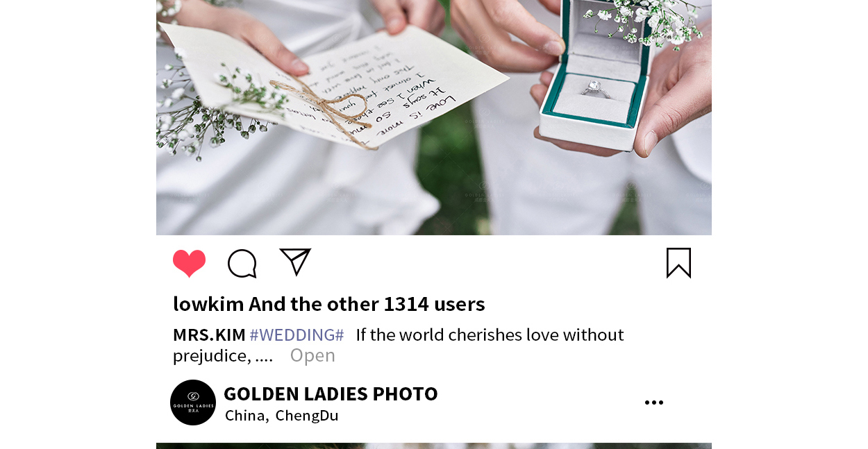
Task: Save post with bookmark icon
Action: [678, 263]
